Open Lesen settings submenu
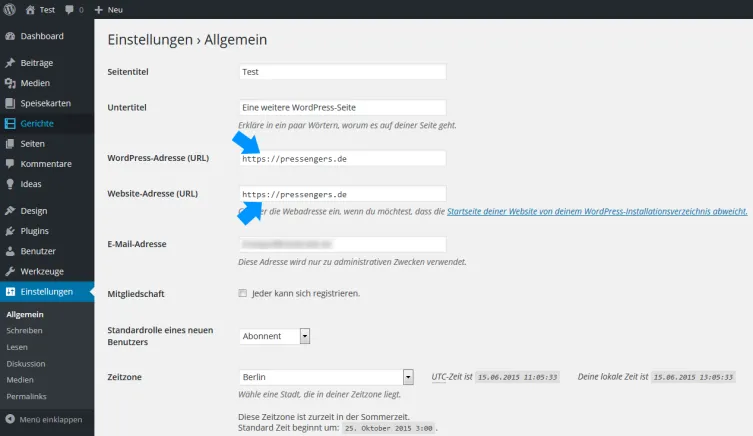Screen dimensions: 753x436 pos(17,347)
